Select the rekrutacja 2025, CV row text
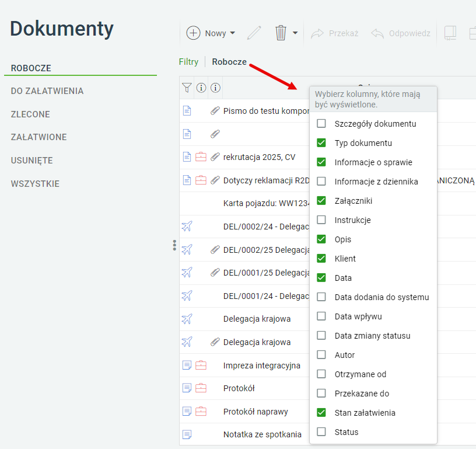Viewport: 476px width, 449px height. click(259, 157)
